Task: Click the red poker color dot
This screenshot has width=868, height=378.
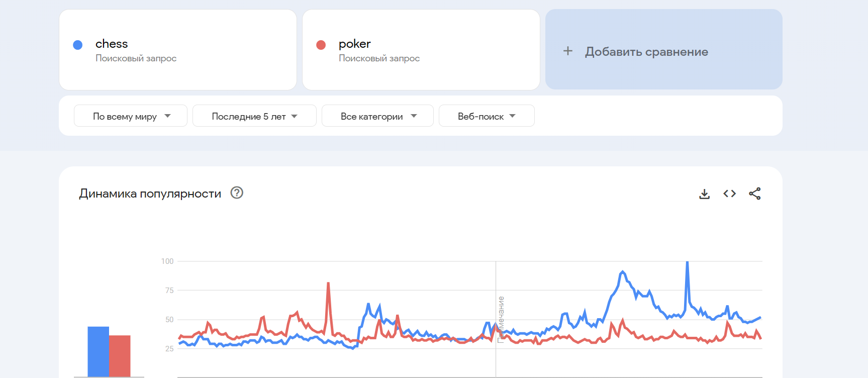Action: click(x=321, y=45)
